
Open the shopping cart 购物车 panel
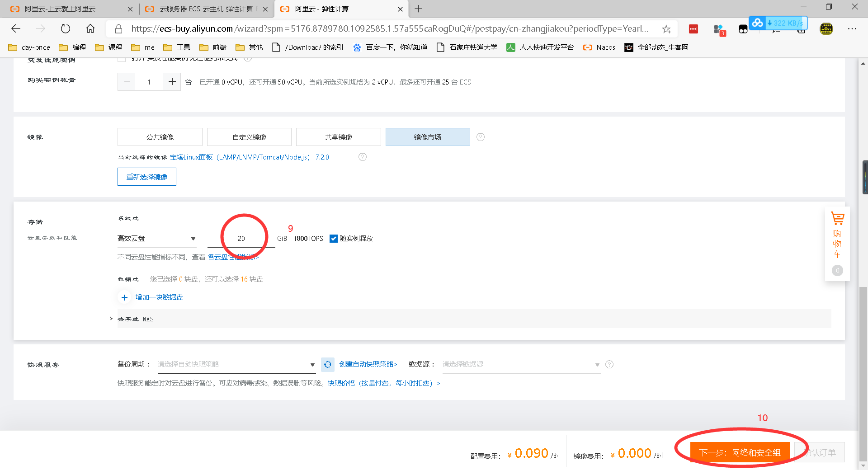[x=837, y=243]
